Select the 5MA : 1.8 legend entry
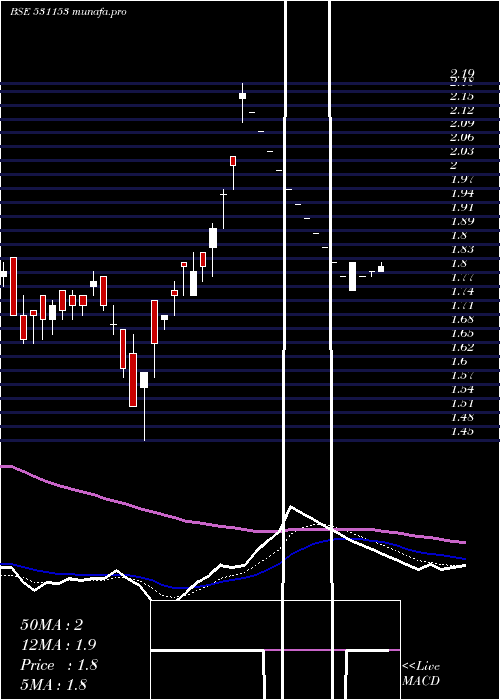This screenshot has width=500, height=700. 54,685
